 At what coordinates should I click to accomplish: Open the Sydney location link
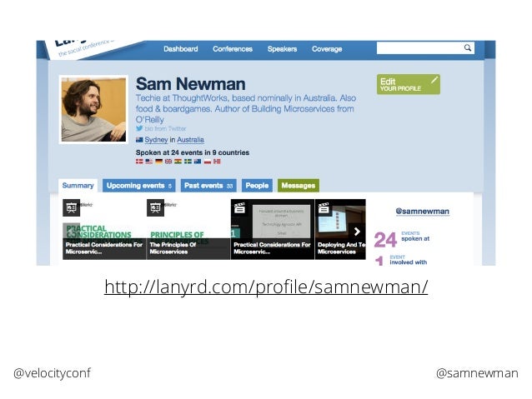click(156, 140)
